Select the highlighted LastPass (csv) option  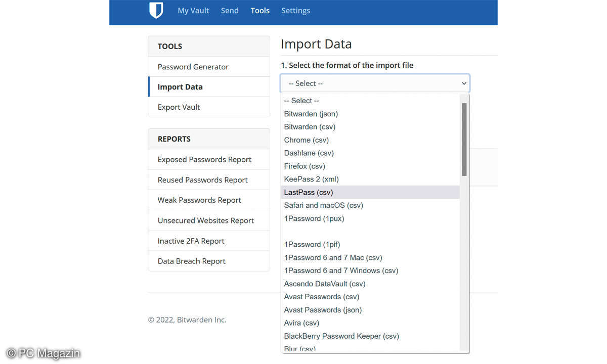point(370,192)
